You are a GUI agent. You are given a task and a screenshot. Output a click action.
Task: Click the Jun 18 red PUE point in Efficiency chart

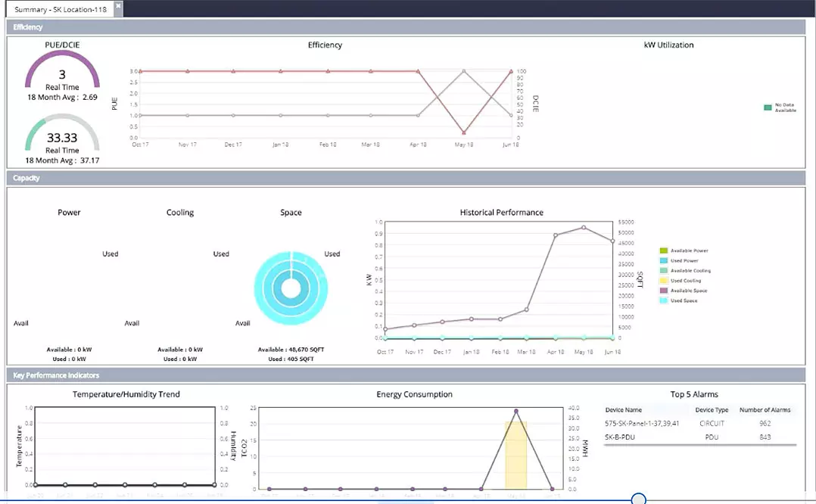point(511,71)
